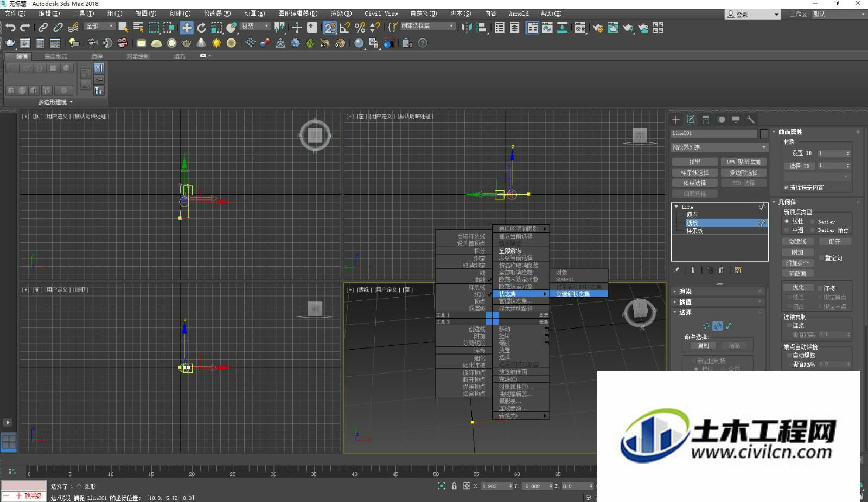Open the 渲染(R) menu

341,14
